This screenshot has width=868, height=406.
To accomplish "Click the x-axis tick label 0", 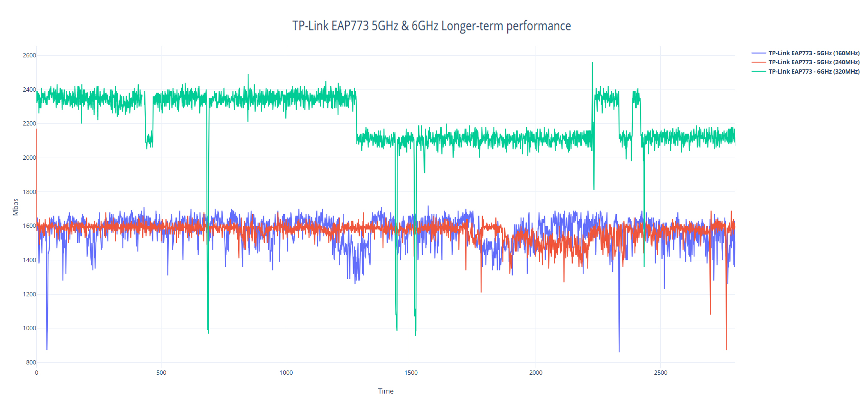I will [x=36, y=373].
